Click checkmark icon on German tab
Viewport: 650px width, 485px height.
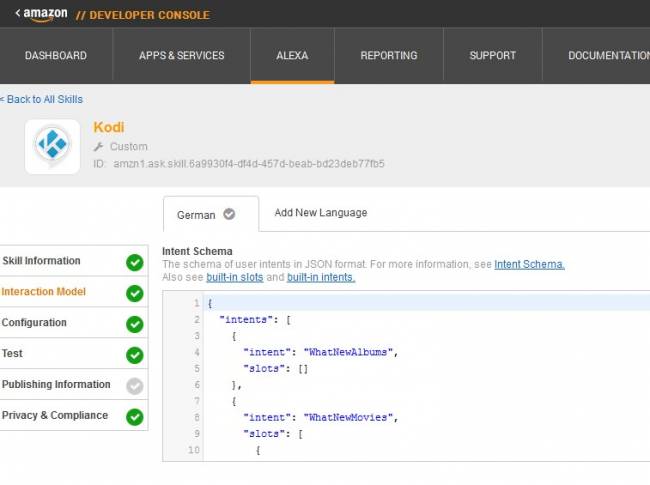click(229, 214)
